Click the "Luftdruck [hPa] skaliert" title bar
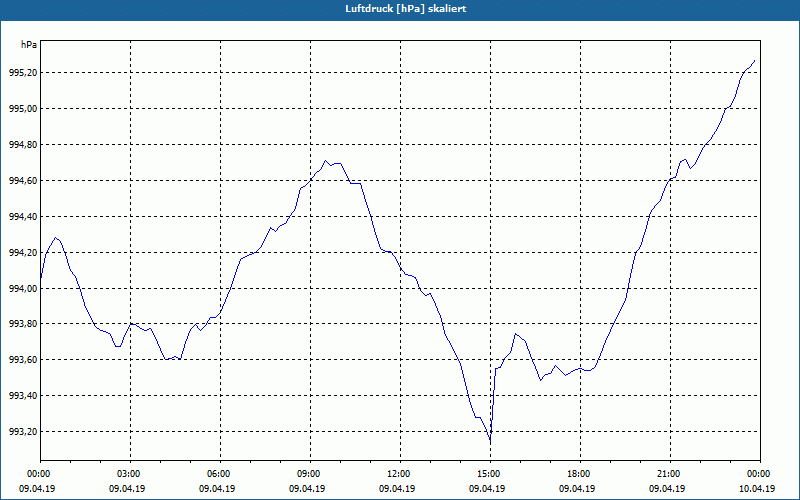Viewport: 800px width, 500px height. tap(400, 9)
